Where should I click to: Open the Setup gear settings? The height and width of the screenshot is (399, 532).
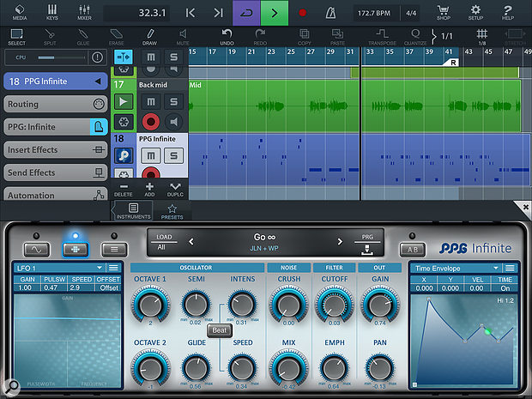[475, 12]
